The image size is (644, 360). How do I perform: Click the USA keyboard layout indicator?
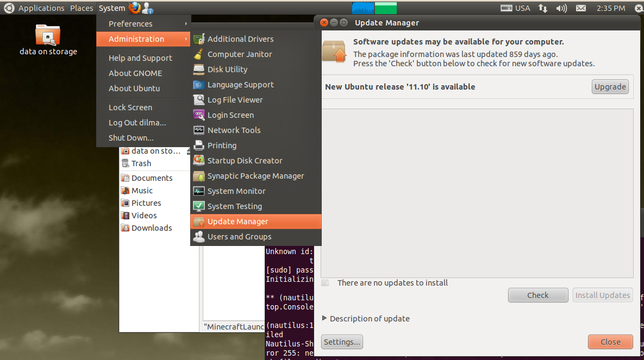(515, 8)
